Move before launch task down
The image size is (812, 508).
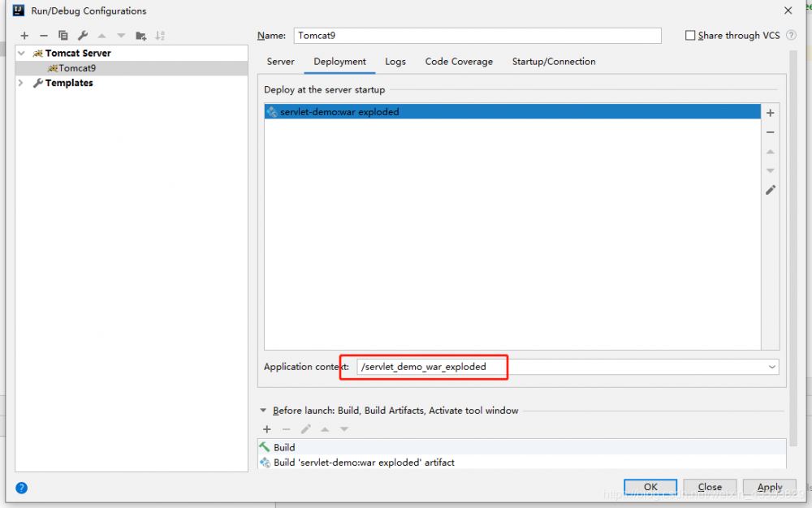coord(344,429)
